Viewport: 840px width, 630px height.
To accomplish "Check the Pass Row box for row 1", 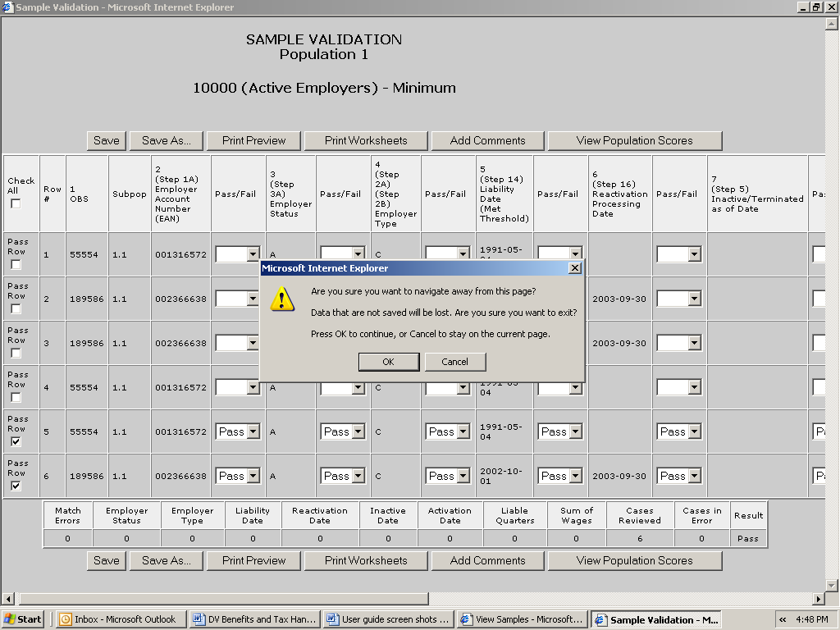I will tap(16, 265).
